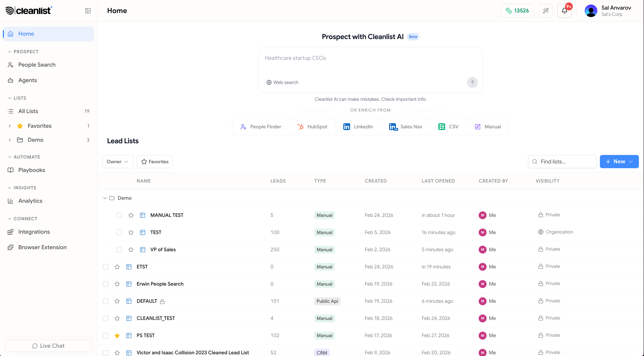The image size is (644, 356).
Task: Star the ETST list
Action: (x=117, y=267)
